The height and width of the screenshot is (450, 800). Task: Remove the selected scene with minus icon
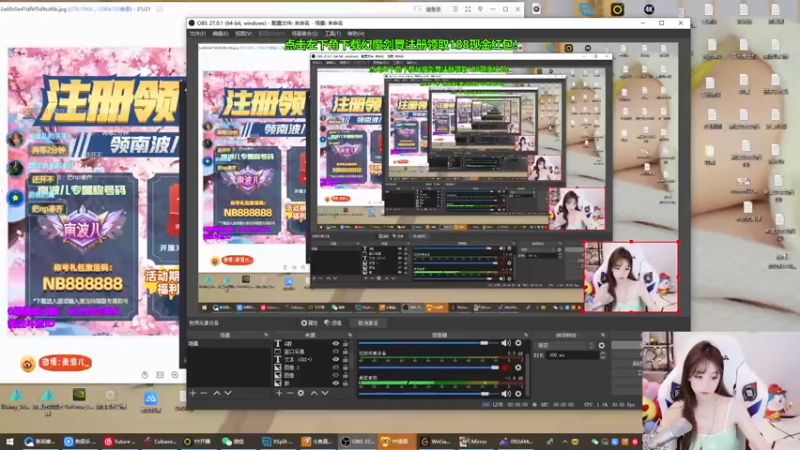pos(204,393)
